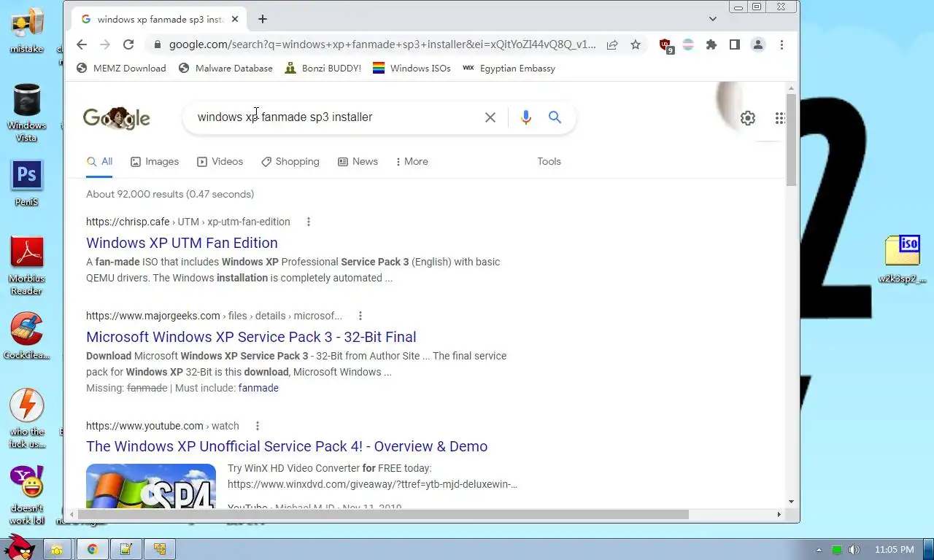Play the SP4 video thumbnail
Image resolution: width=934 pixels, height=560 pixels.
point(151,486)
